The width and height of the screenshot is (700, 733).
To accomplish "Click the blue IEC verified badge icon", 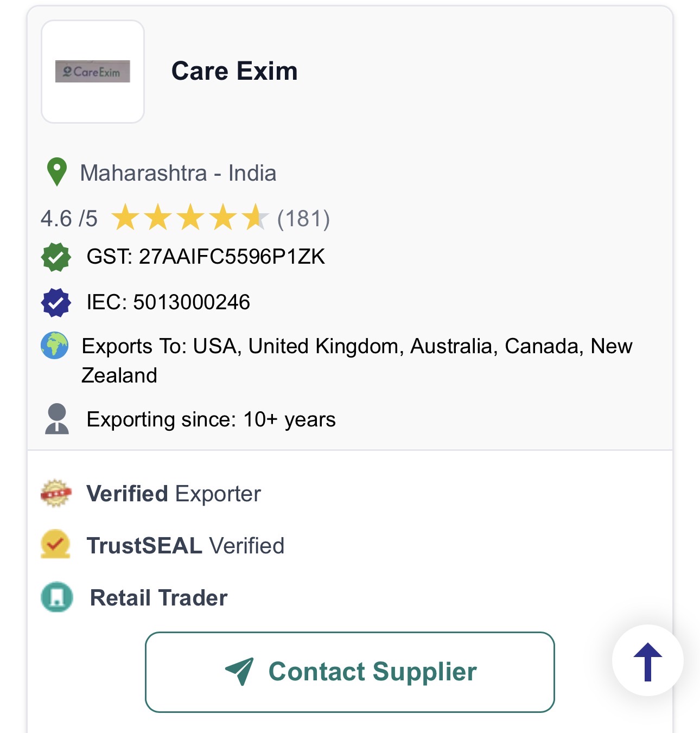I will [56, 302].
